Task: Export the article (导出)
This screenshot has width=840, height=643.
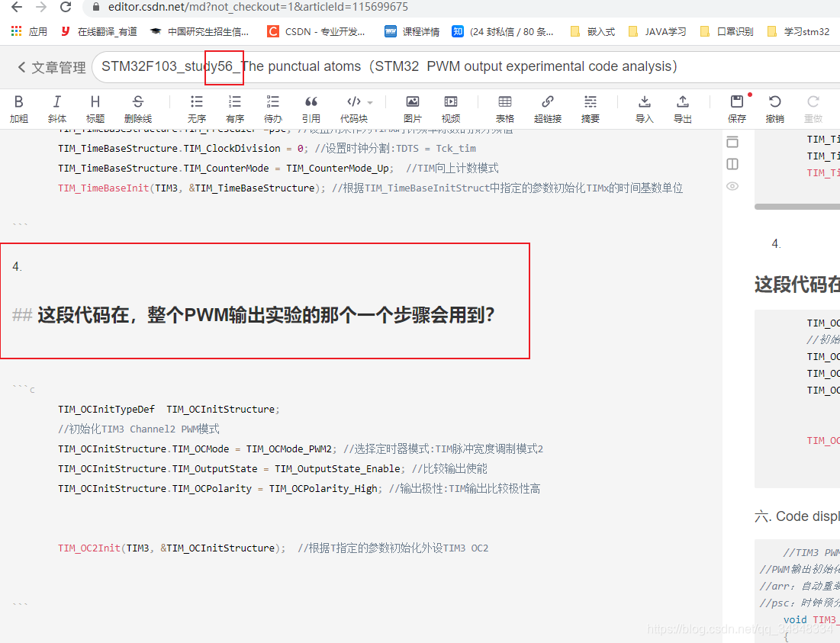Action: (x=683, y=108)
